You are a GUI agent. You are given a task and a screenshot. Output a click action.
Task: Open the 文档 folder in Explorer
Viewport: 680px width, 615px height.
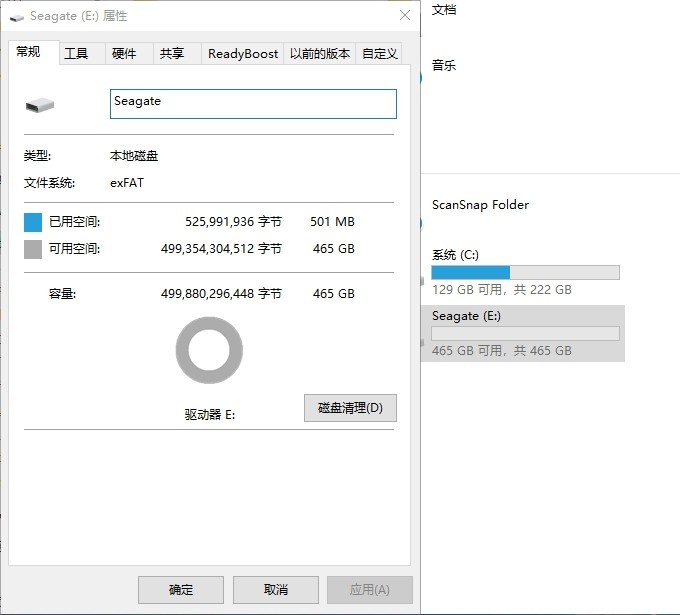tap(444, 10)
